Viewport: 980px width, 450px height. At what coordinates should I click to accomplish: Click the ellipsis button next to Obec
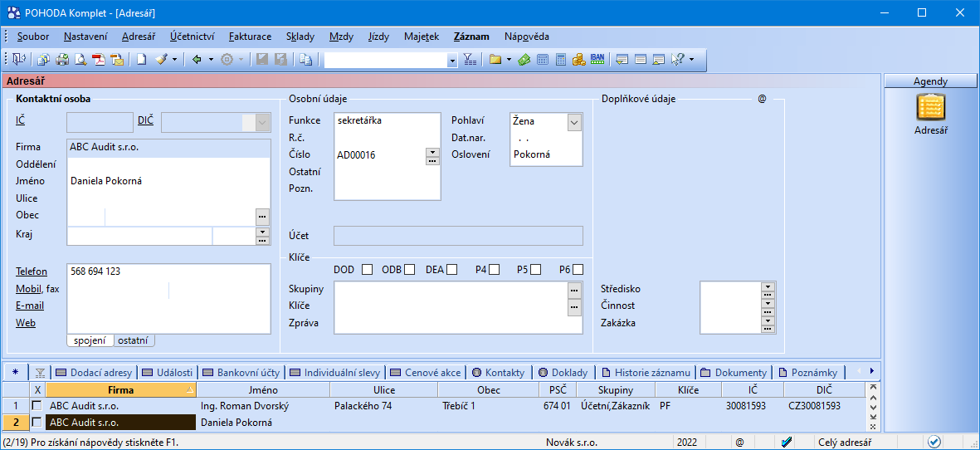coord(262,216)
